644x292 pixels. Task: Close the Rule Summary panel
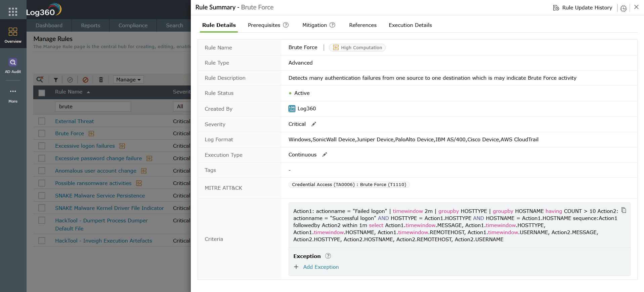636,7
